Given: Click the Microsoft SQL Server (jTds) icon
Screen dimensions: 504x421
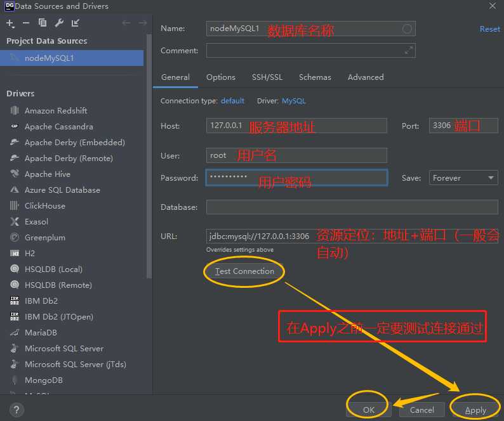Looking at the screenshot, I should [15, 364].
